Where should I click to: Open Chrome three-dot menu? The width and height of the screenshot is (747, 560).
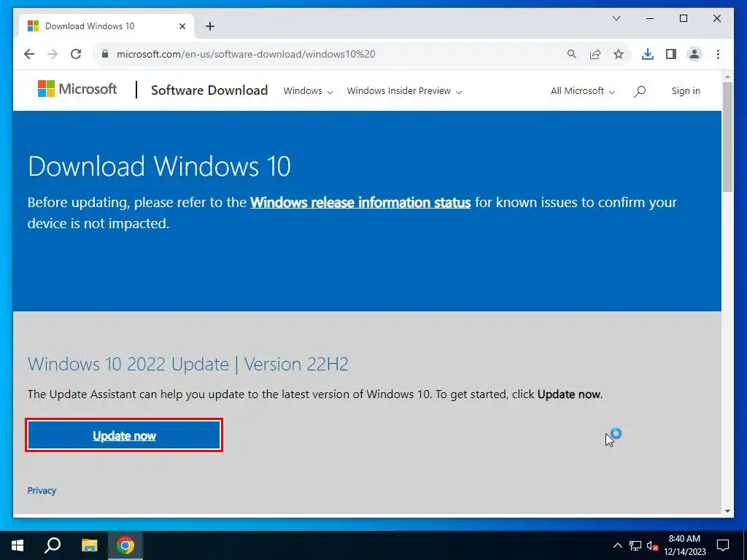tap(718, 54)
